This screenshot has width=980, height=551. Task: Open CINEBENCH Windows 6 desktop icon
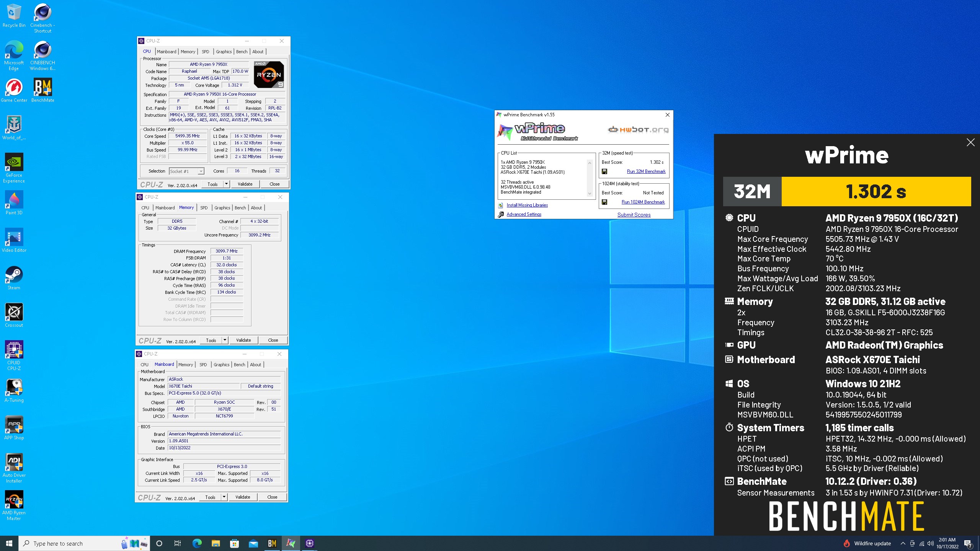coord(42,55)
